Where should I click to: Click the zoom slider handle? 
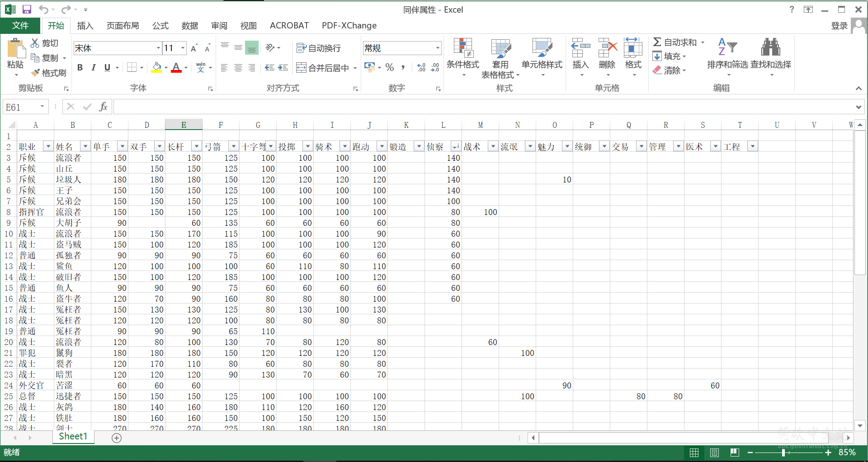pos(783,453)
